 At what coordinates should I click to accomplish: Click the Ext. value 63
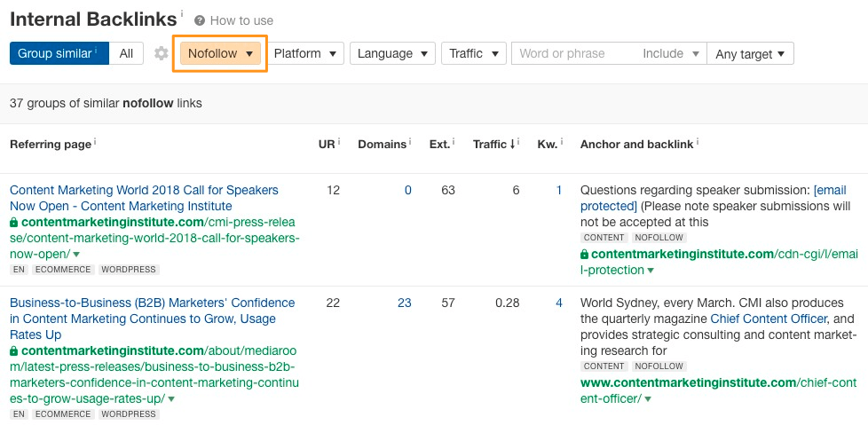[x=448, y=191]
